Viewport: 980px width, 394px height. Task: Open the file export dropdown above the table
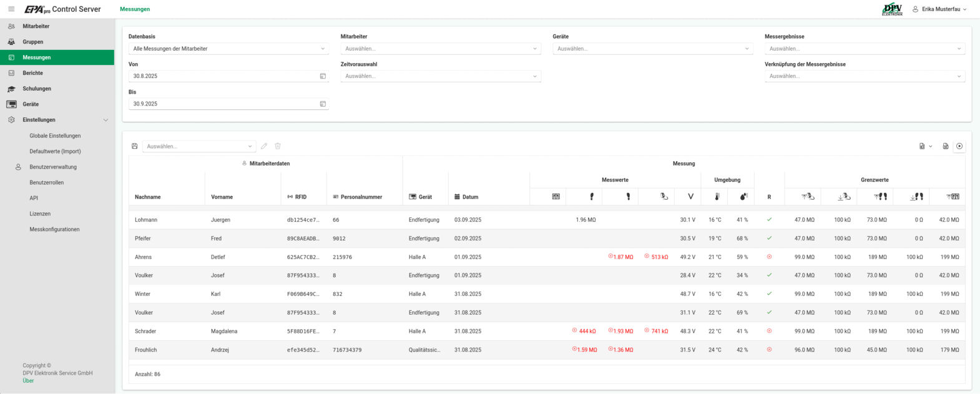[925, 146]
